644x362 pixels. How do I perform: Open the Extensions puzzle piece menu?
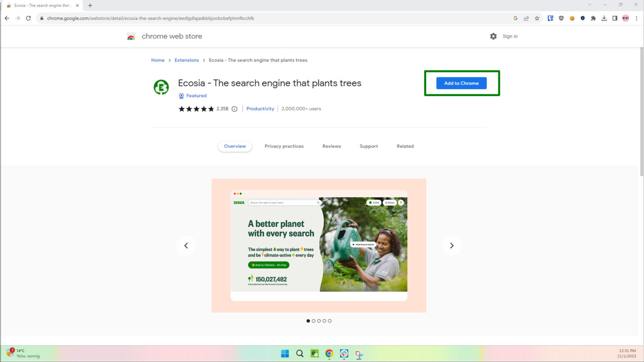(x=593, y=18)
